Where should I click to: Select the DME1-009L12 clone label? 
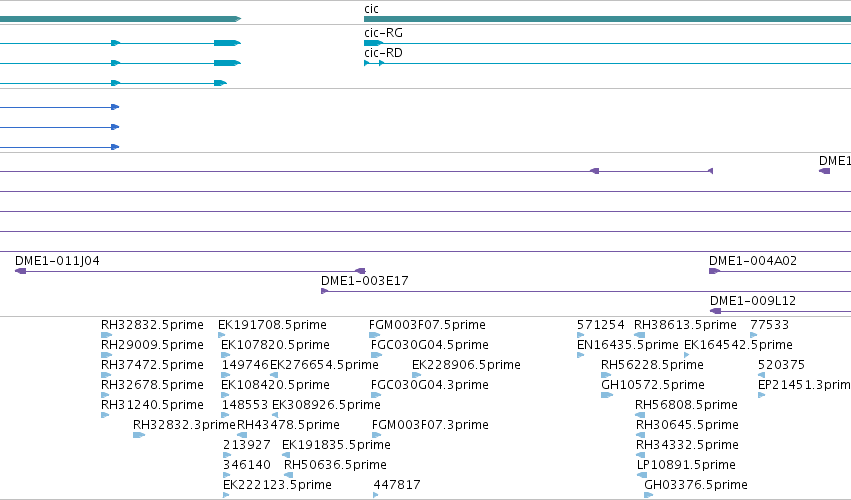tap(753, 301)
